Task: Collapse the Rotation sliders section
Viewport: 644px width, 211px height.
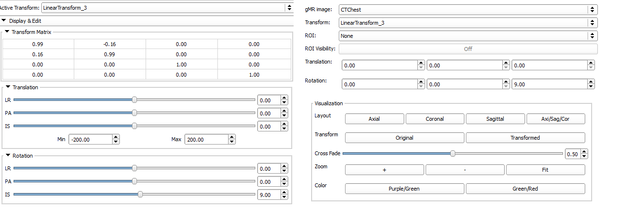Action: click(x=7, y=156)
